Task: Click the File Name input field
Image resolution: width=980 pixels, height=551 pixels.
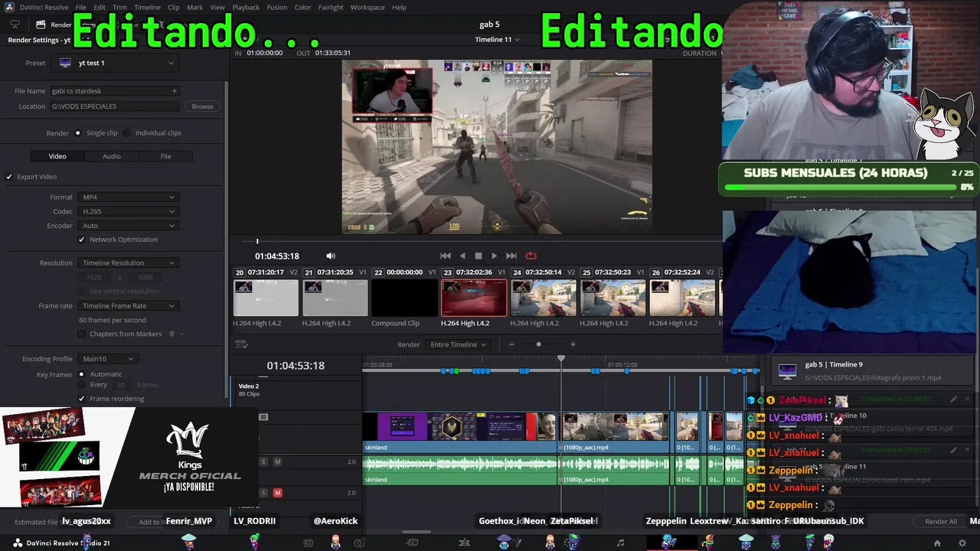Action: click(114, 91)
